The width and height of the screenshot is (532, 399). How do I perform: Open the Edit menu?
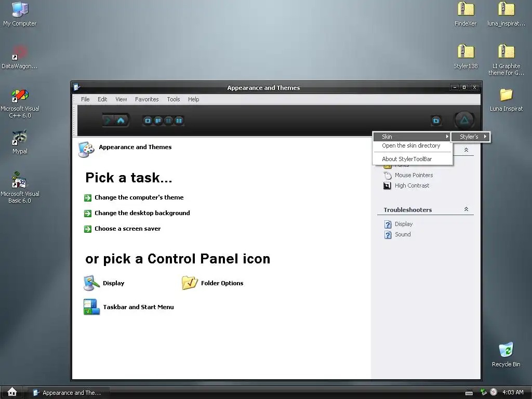[102, 99]
